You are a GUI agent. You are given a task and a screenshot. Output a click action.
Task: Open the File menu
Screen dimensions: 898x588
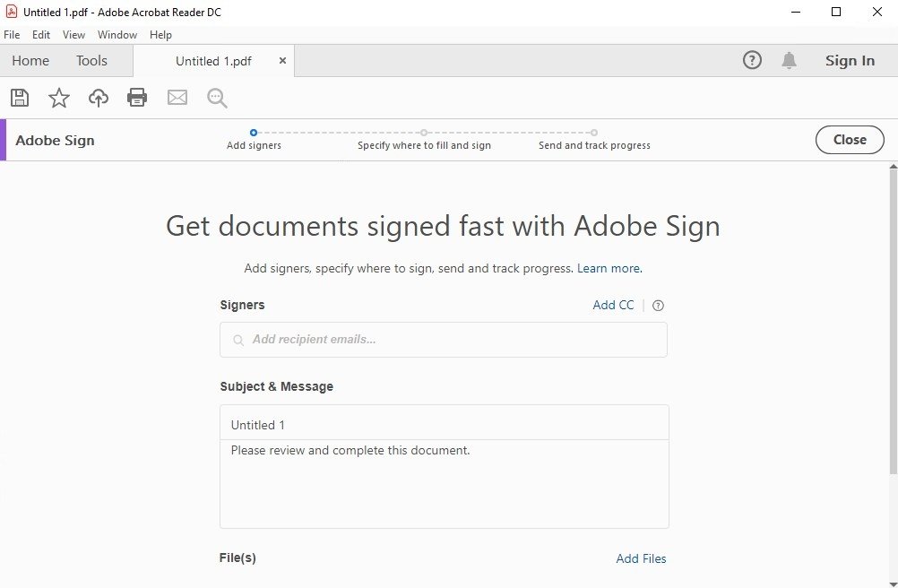click(x=12, y=35)
